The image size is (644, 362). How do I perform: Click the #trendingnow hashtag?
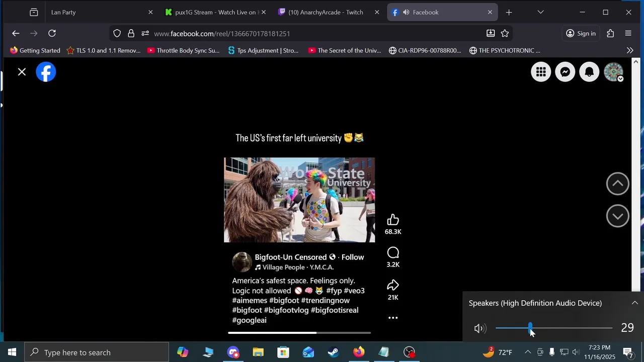[326, 300]
